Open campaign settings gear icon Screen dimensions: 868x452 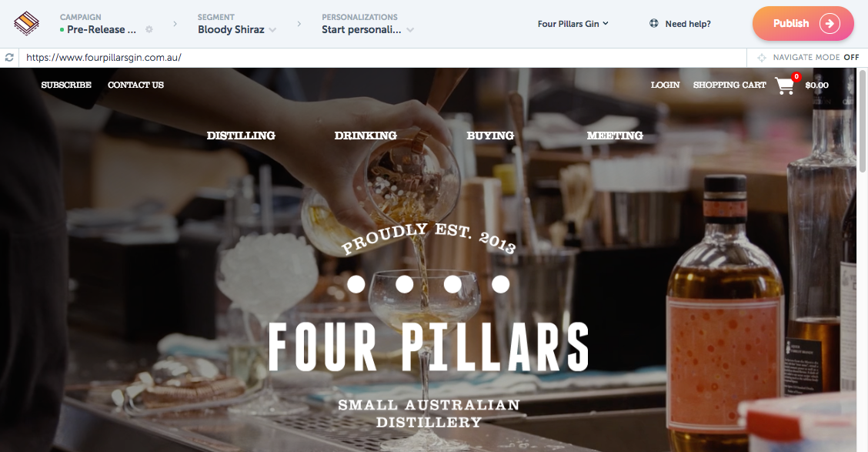(x=149, y=29)
